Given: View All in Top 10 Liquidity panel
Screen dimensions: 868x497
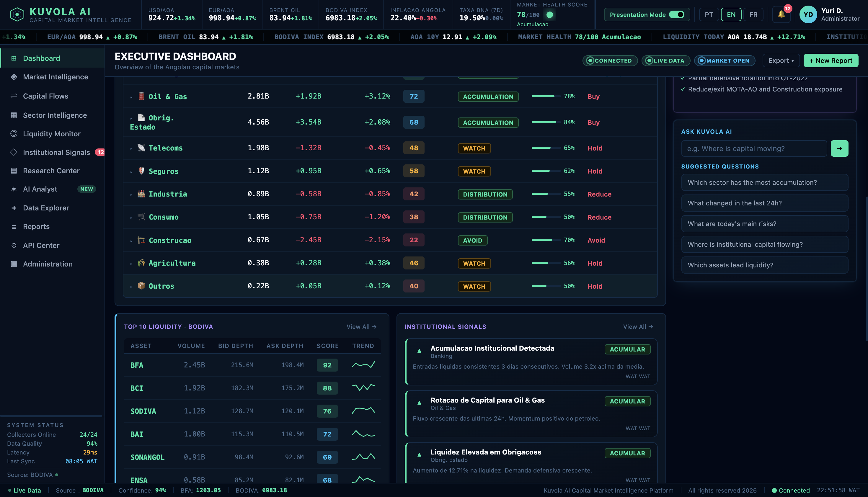Looking at the screenshot, I should 361,327.
